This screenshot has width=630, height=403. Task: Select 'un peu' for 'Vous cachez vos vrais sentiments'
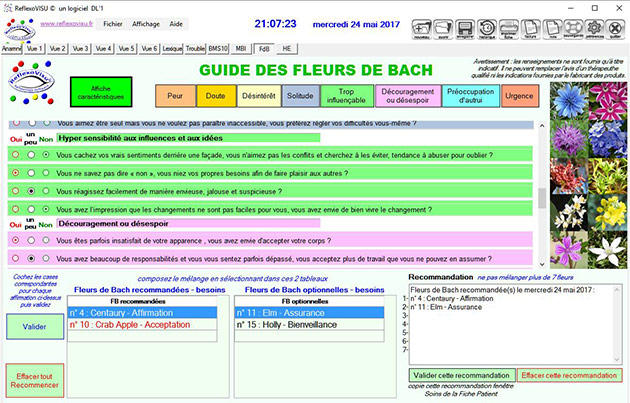[x=31, y=155]
